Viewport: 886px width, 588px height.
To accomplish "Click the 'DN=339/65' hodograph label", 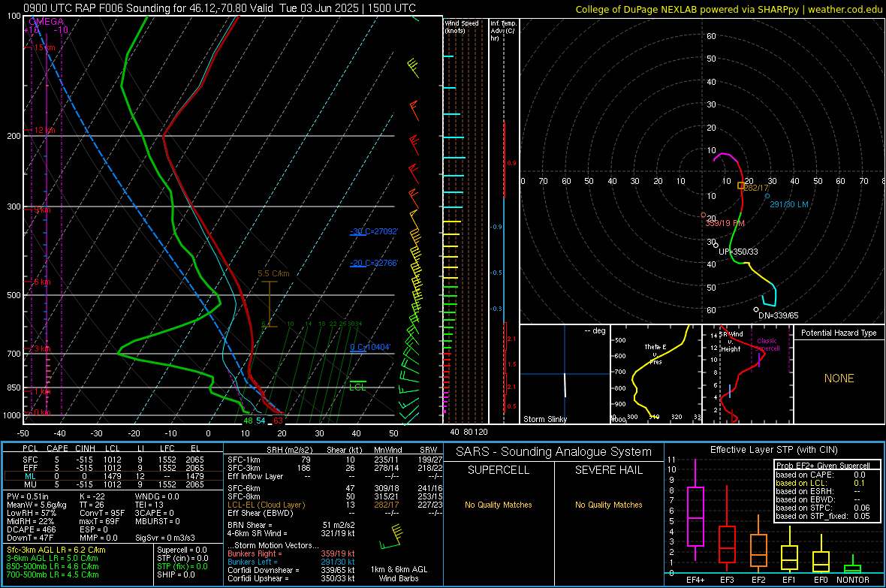I will click(778, 315).
